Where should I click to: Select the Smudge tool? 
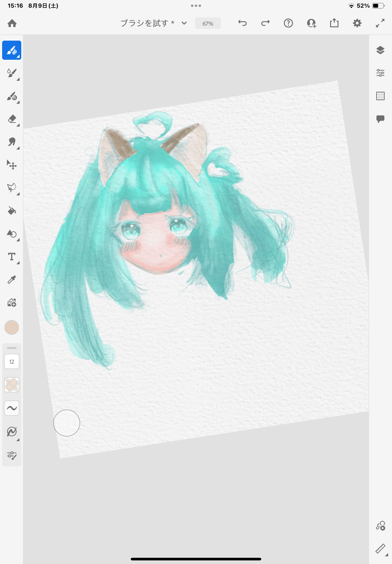point(12,142)
